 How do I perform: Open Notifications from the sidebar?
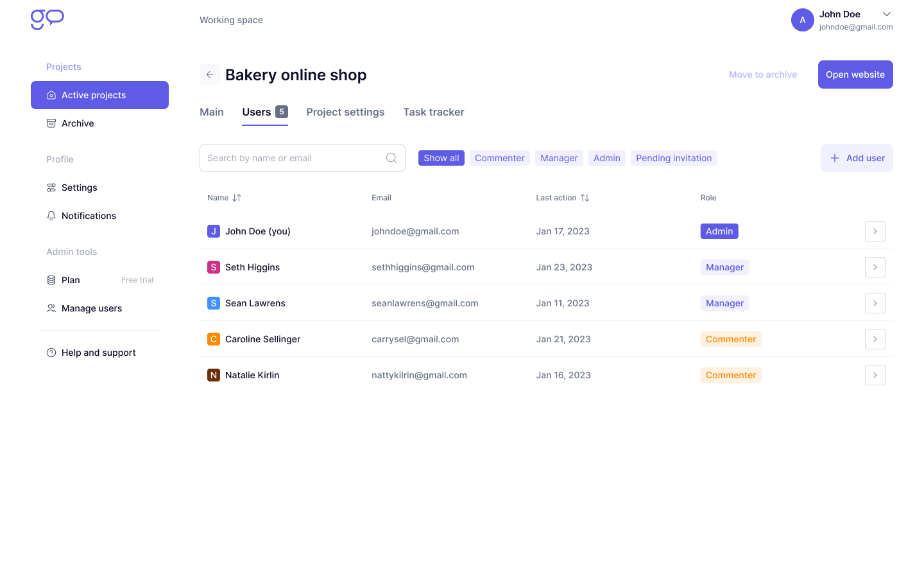[89, 216]
